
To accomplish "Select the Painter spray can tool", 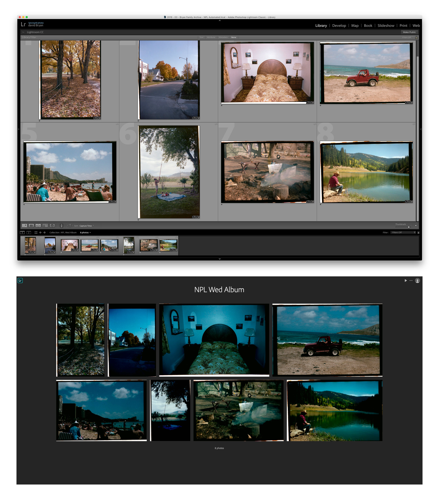I will 61,226.
